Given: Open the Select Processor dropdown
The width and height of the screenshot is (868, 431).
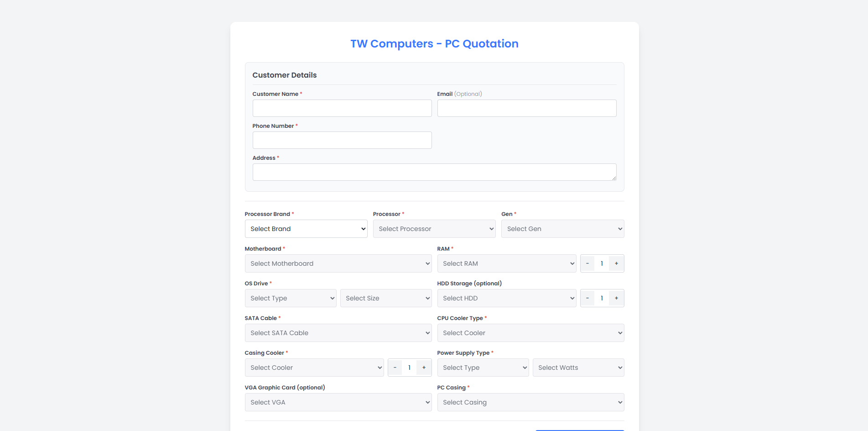Looking at the screenshot, I should coord(434,229).
